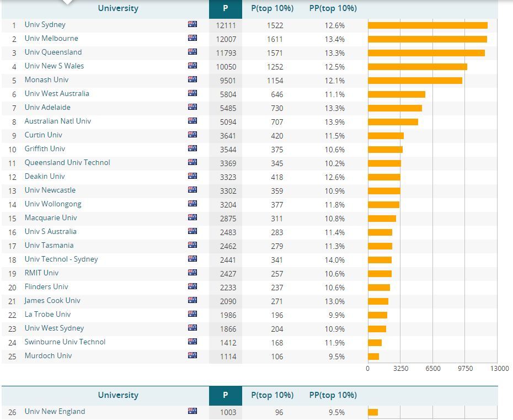Viewport: 513px width, 420px height.
Task: Click the flag icon beside Univ Newcastle
Action: click(x=193, y=189)
